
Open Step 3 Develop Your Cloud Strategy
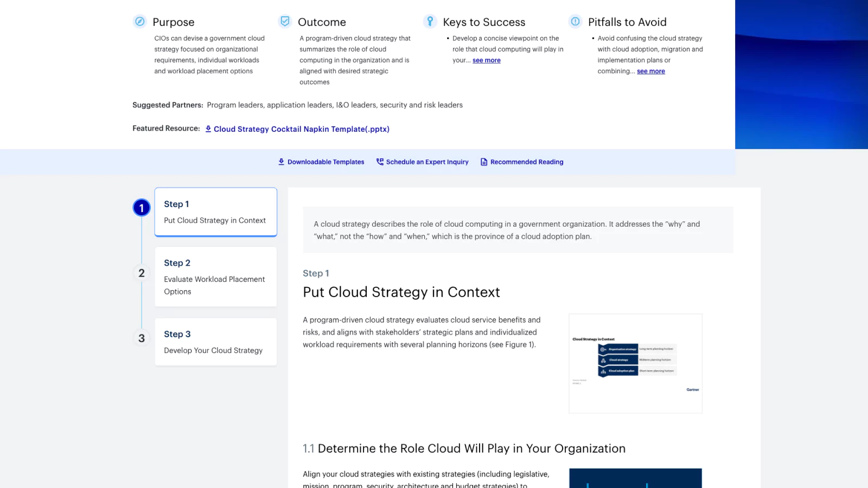click(x=215, y=342)
